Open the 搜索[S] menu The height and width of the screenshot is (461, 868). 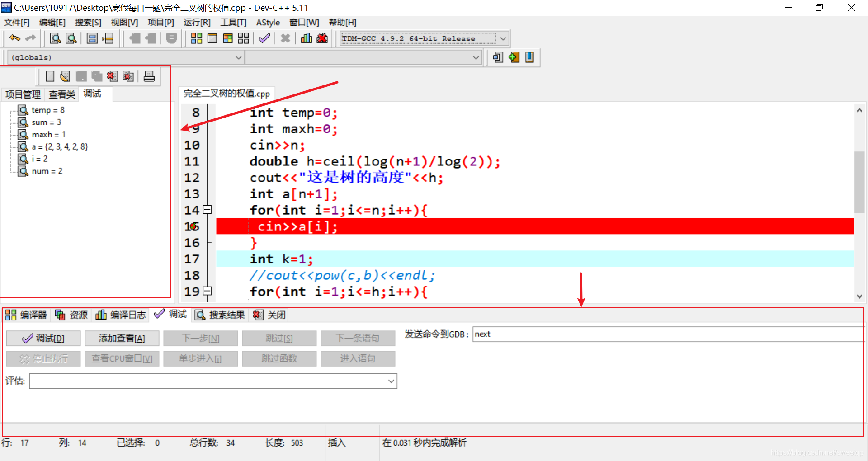pos(88,22)
